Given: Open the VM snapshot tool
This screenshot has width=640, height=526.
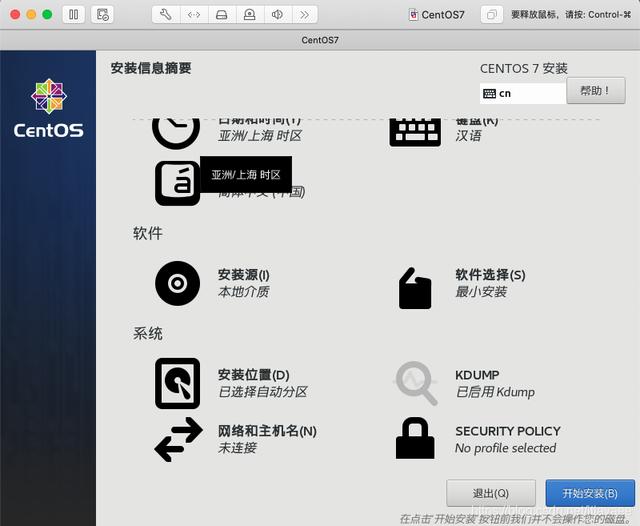Looking at the screenshot, I should (102, 15).
